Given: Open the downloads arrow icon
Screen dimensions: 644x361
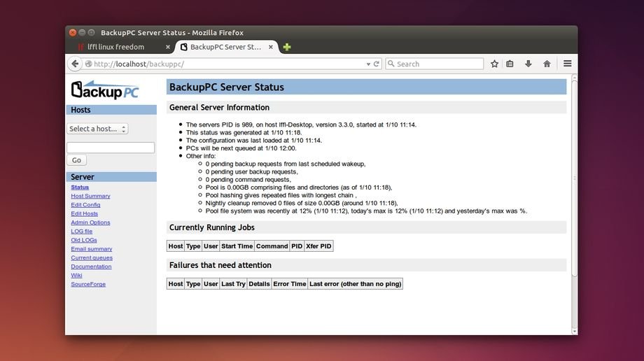Looking at the screenshot, I should click(x=528, y=64).
